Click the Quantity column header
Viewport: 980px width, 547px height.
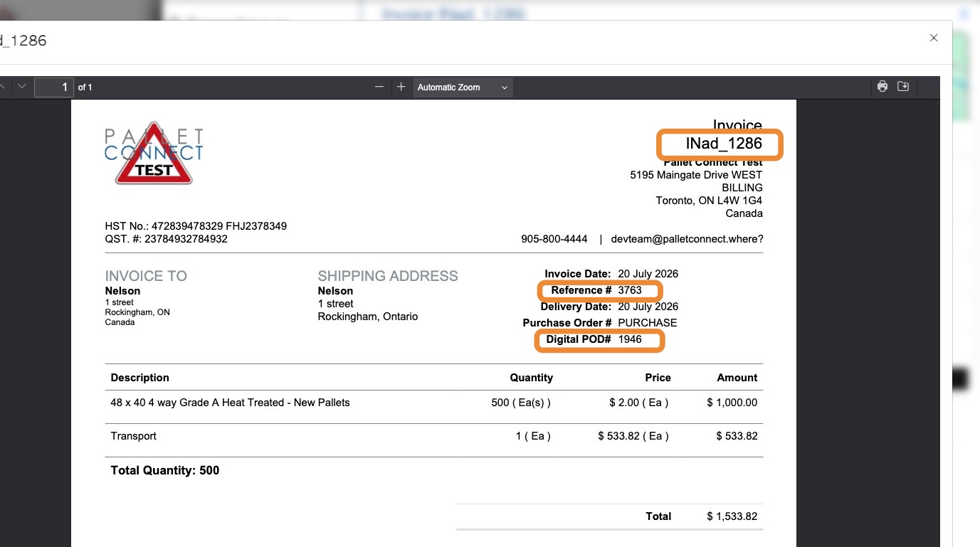[531, 378]
